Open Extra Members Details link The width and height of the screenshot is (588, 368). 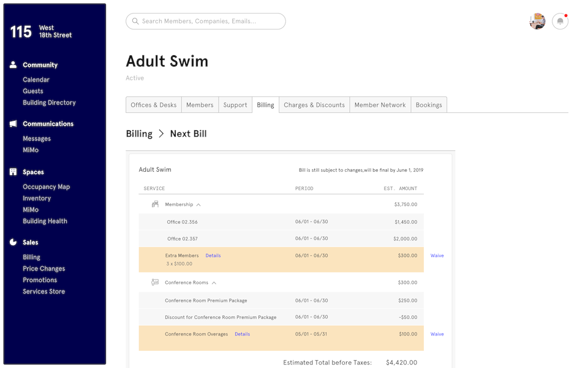tap(213, 255)
